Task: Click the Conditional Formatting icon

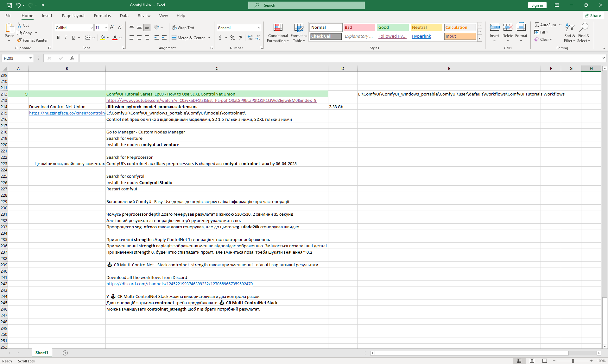Action: [278, 28]
